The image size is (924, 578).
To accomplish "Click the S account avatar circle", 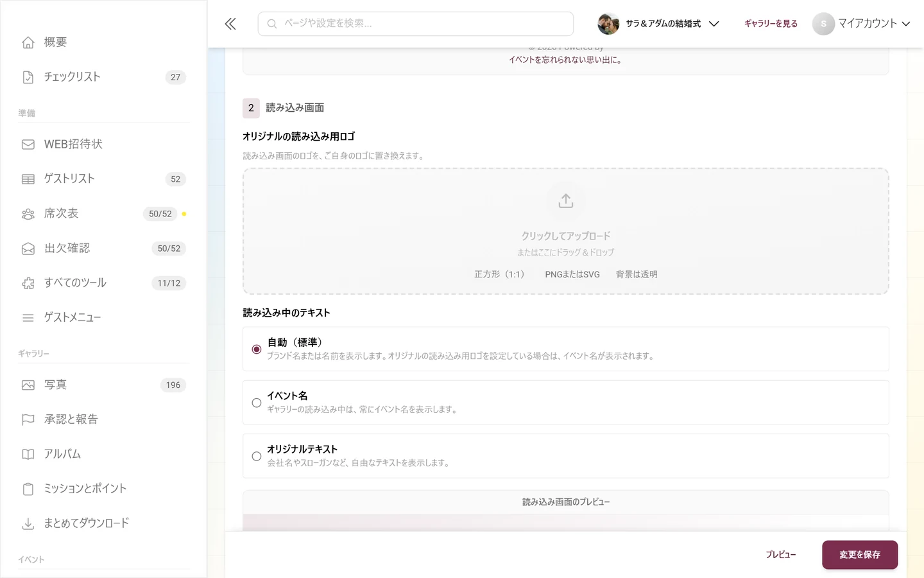I will click(823, 24).
